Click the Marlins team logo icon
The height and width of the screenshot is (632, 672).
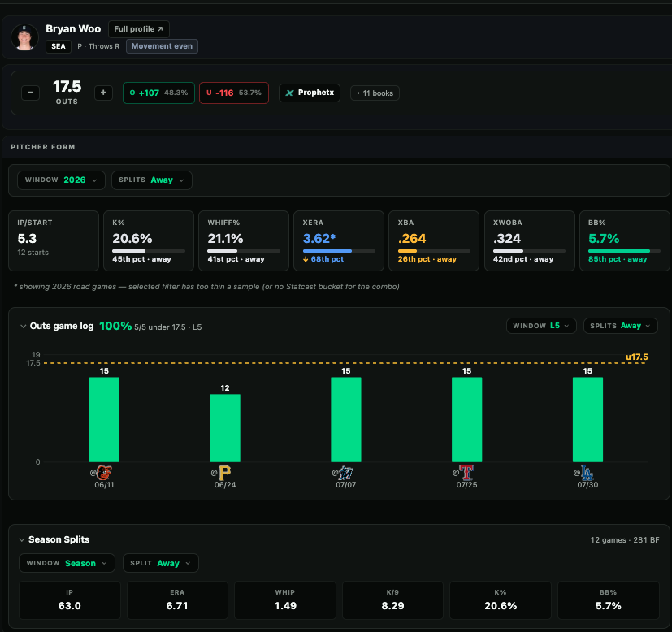[346, 473]
